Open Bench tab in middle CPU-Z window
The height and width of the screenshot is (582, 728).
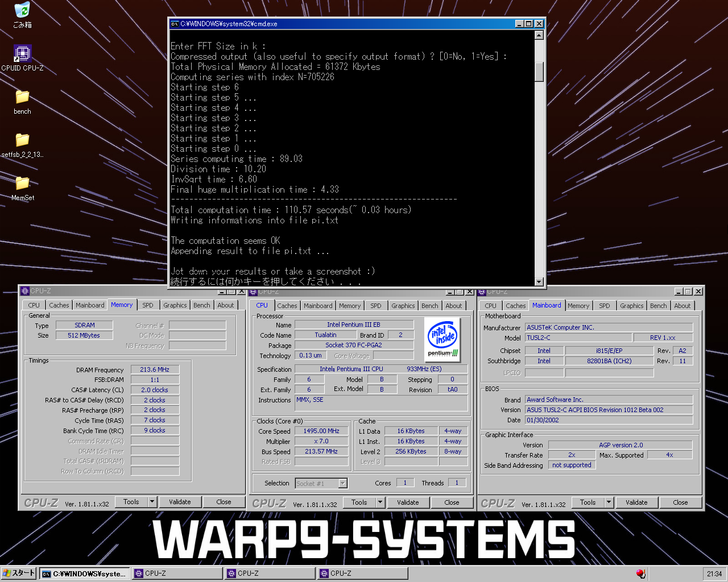tap(430, 306)
